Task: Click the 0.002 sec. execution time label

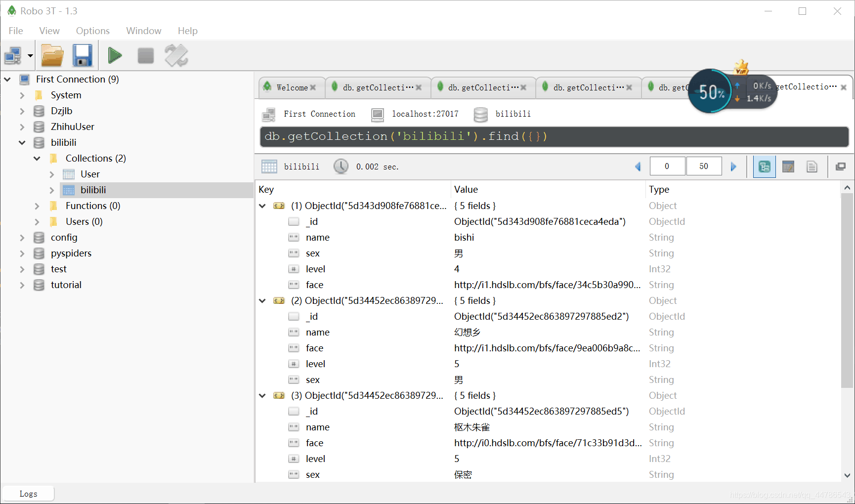Action: coord(377,167)
